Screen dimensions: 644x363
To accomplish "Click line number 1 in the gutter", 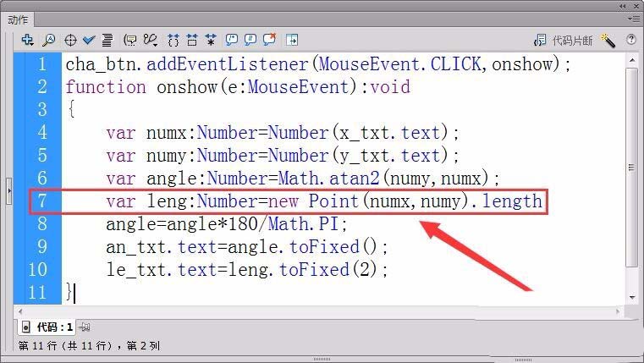I will tap(42, 64).
